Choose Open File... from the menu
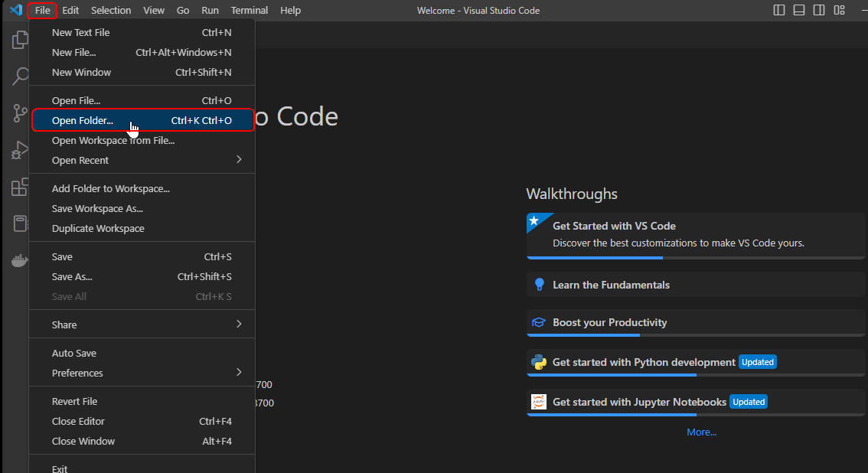This screenshot has width=868, height=473. click(142, 101)
